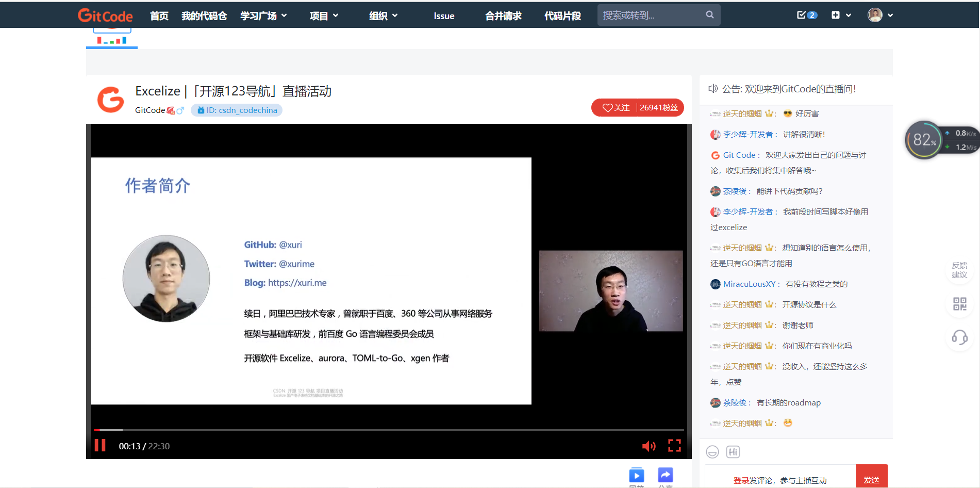Select the bar-chart tab under the navbar
This screenshot has height=488, width=980.
(112, 38)
